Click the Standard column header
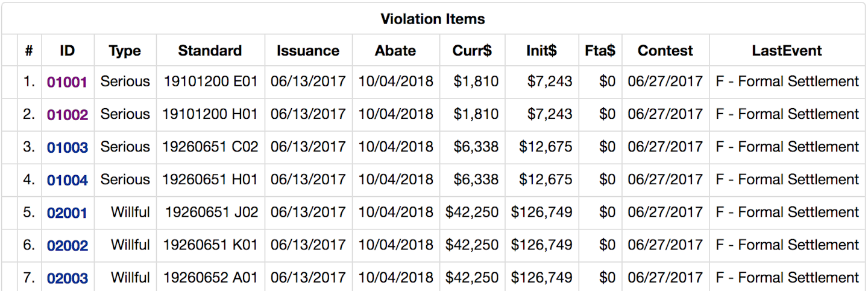Image resolution: width=868 pixels, height=291 pixels. coord(210,51)
